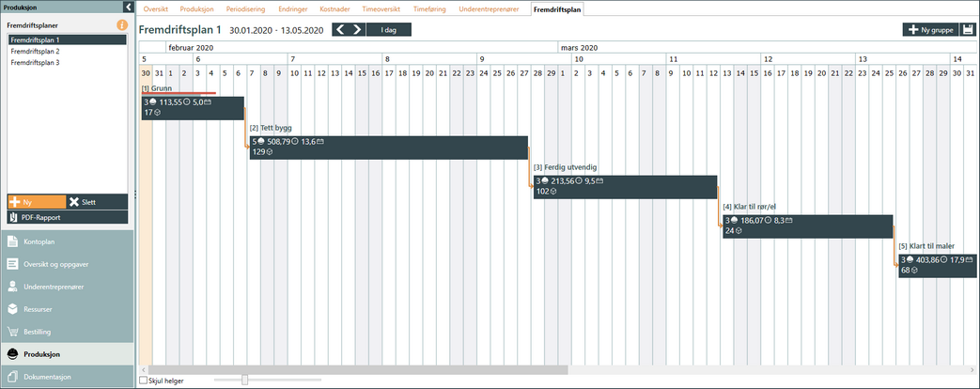This screenshot has height=389, width=980.
Task: Switch to the Kostnader tab
Action: pyautogui.click(x=334, y=8)
